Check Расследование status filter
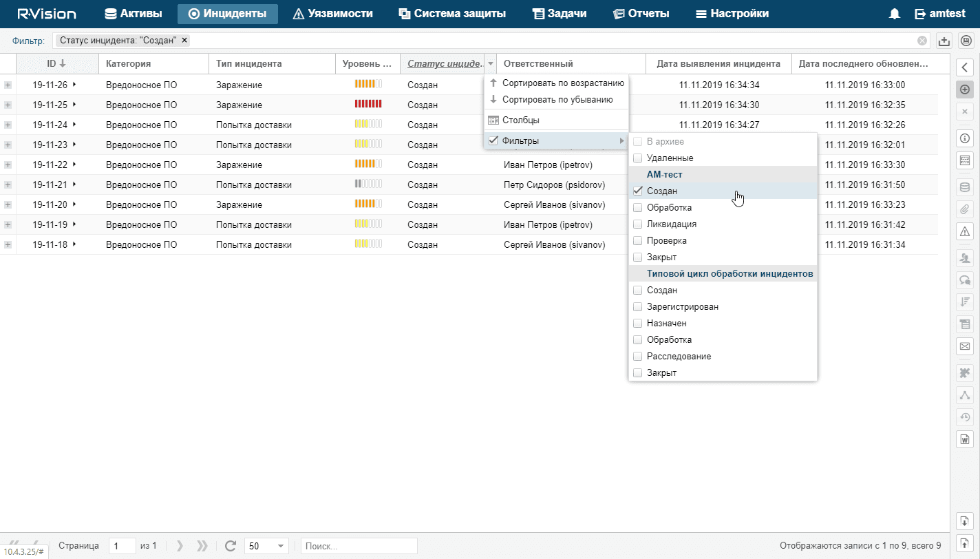The width and height of the screenshot is (980, 559). [x=638, y=356]
